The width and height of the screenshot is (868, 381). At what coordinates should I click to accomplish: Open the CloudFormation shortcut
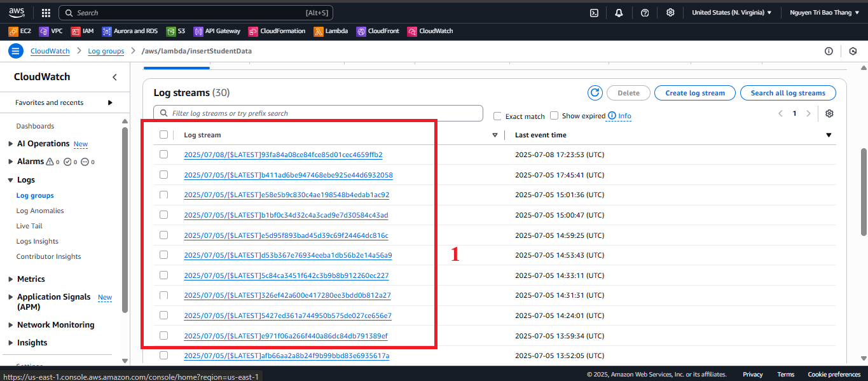(x=277, y=31)
